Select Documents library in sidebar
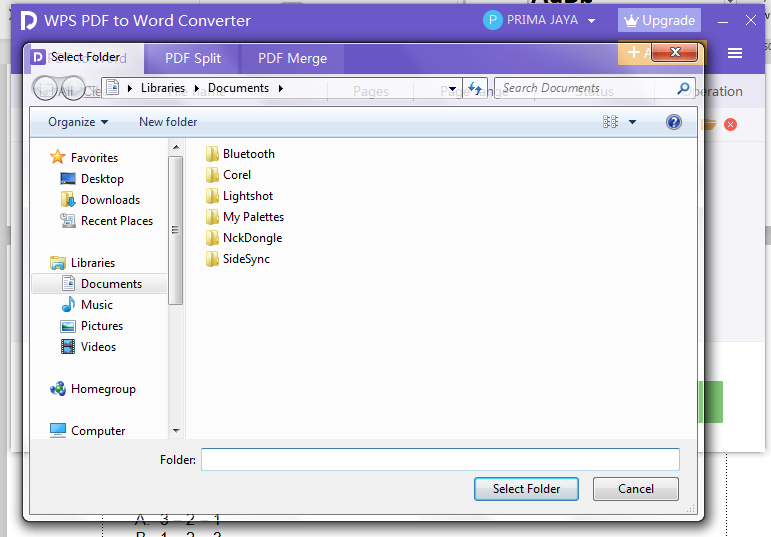This screenshot has width=771, height=537. [99, 284]
